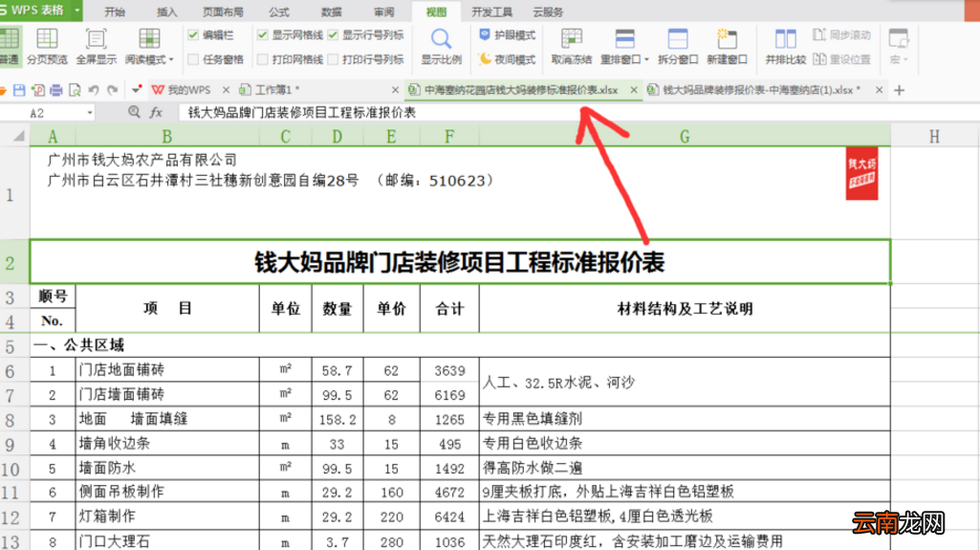Click the fx insert function icon
Screen dimensions: 980x550
(x=156, y=113)
